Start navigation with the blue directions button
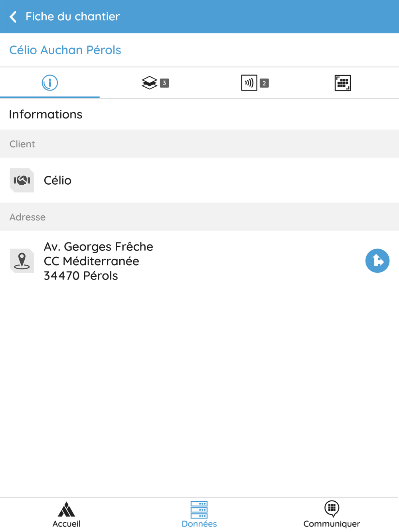Screen dimensions: 399x532 tap(377, 261)
